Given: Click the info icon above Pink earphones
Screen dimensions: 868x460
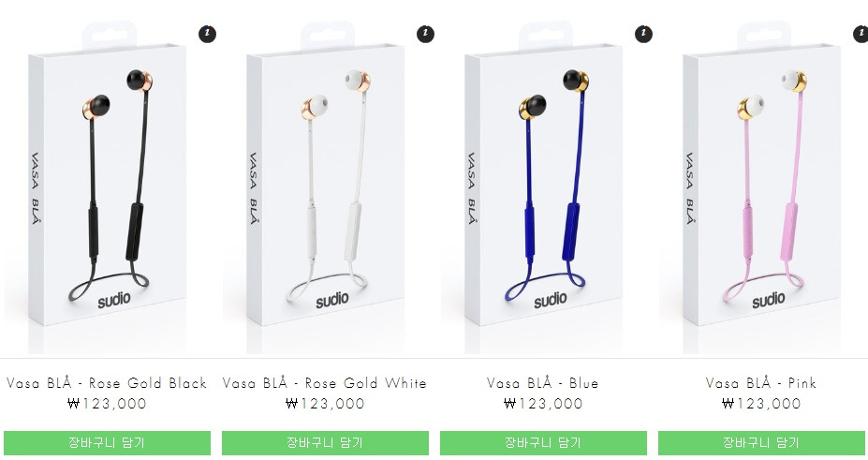Looking at the screenshot, I should point(861,34).
